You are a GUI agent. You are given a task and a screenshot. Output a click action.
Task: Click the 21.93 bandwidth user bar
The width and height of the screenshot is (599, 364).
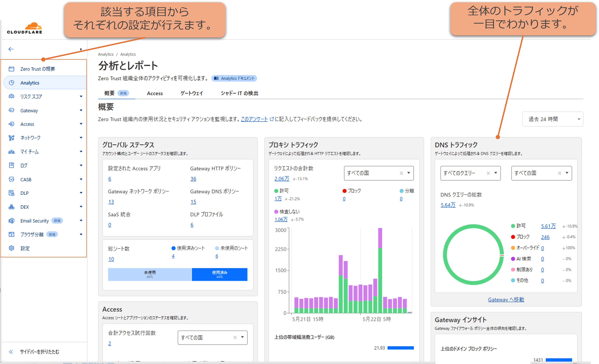click(x=401, y=348)
